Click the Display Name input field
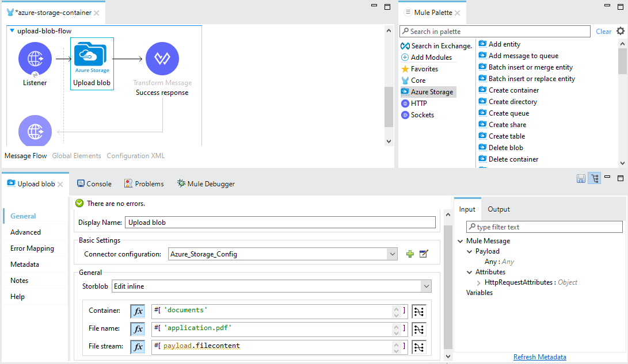Image resolution: width=628 pixels, height=364 pixels. tap(280, 223)
